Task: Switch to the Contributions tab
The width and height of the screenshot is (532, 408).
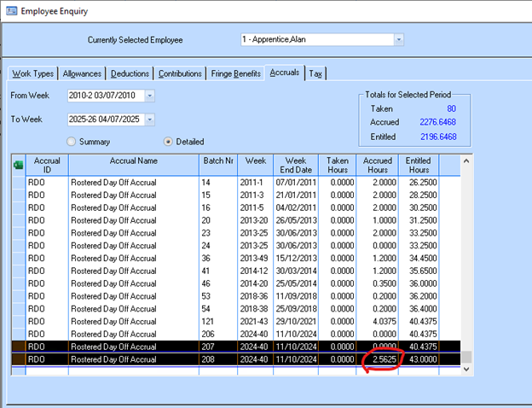Action: (x=181, y=73)
